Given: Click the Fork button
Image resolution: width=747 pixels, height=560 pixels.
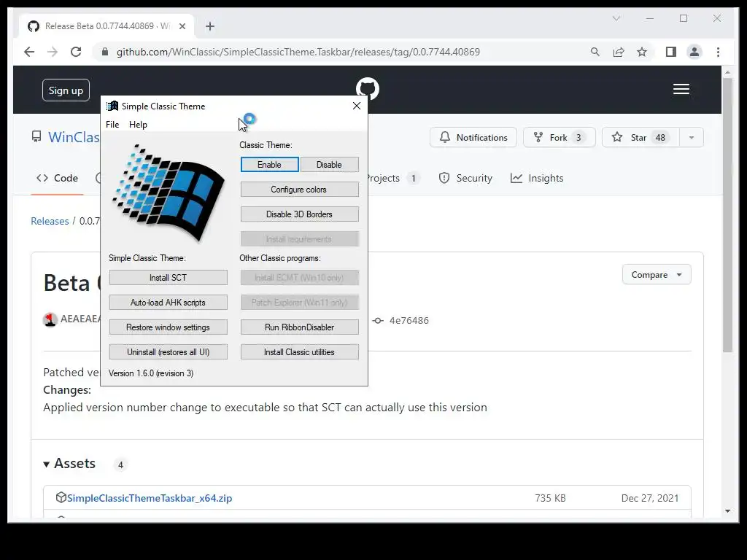Looking at the screenshot, I should click(559, 137).
